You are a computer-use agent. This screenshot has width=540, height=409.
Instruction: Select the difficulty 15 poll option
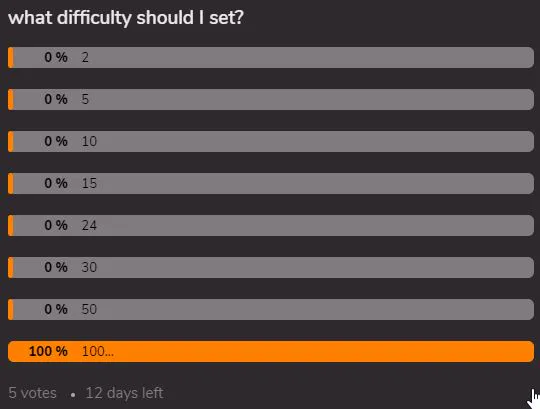[x=271, y=183]
